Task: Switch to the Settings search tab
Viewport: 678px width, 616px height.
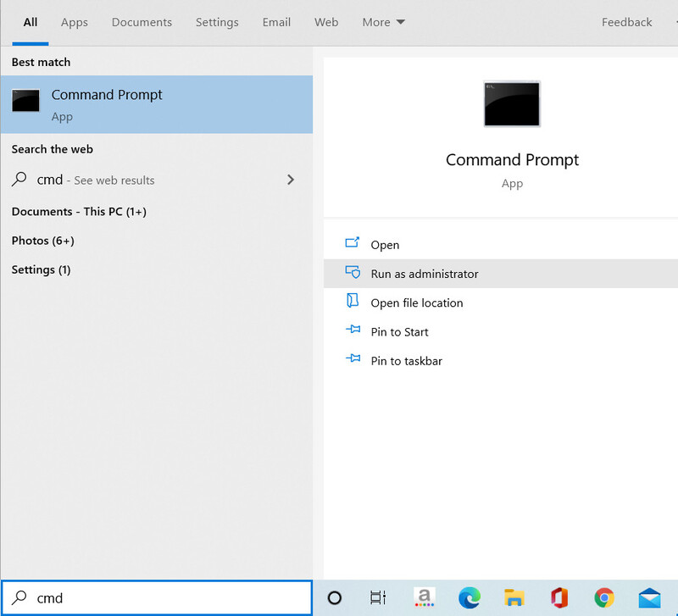Action: (x=217, y=22)
